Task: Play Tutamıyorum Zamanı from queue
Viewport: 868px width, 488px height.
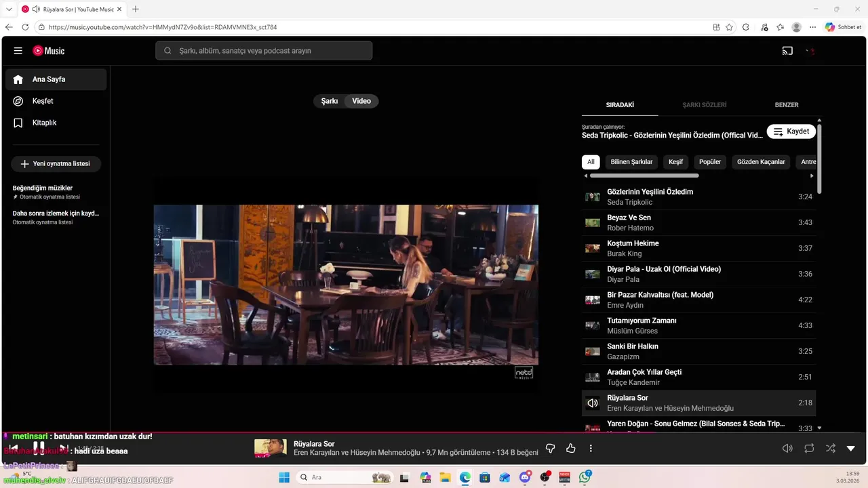Action: (699, 326)
